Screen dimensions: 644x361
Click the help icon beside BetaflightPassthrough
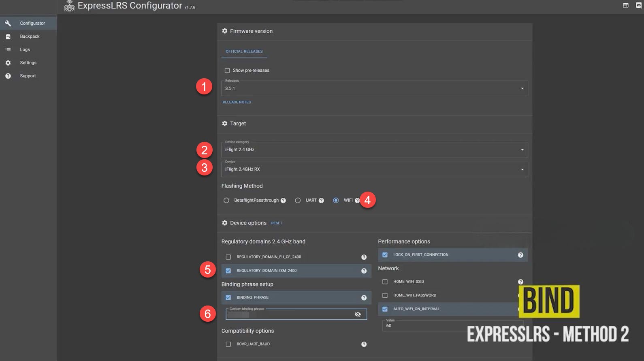(283, 201)
